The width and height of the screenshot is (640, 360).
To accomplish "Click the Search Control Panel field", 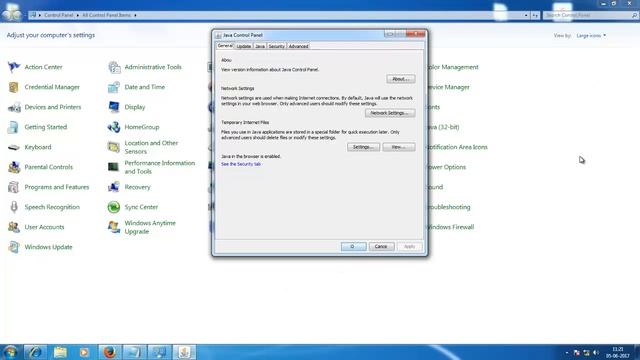I will 590,15.
